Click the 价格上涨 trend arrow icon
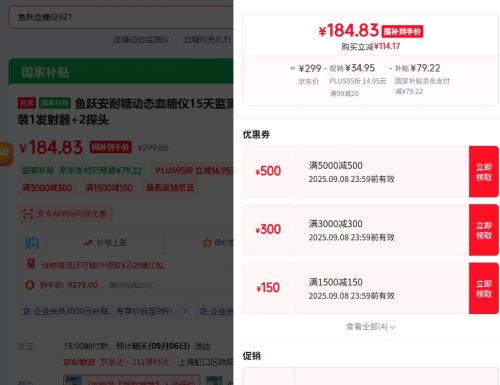Image resolution: width=500 pixels, height=385 pixels. click(88, 243)
